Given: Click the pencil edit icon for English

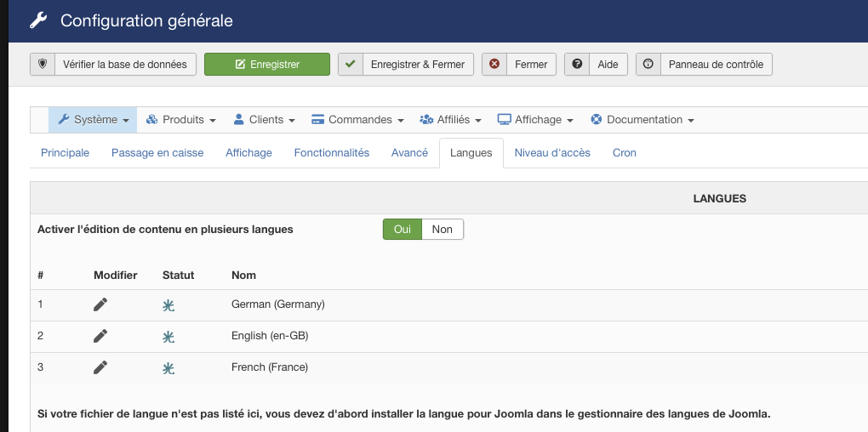Looking at the screenshot, I should (x=100, y=336).
